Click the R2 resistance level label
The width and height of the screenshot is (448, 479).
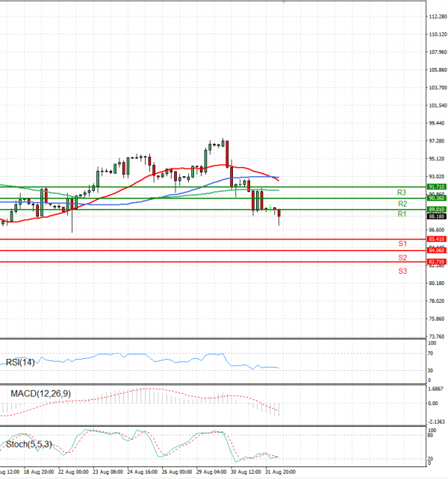[x=402, y=204]
